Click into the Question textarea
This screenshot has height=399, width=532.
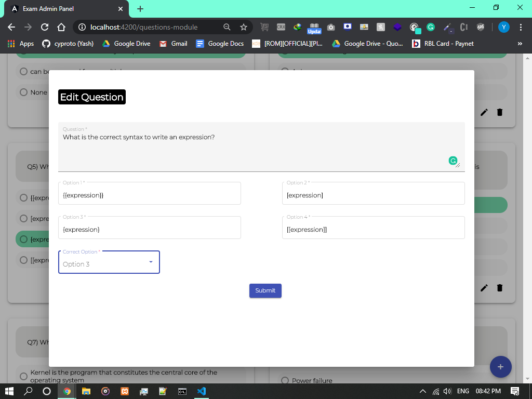[261, 147]
